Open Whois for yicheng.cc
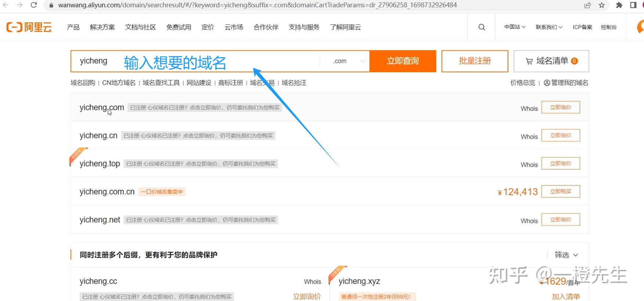The width and height of the screenshot is (644, 301). pos(312,282)
